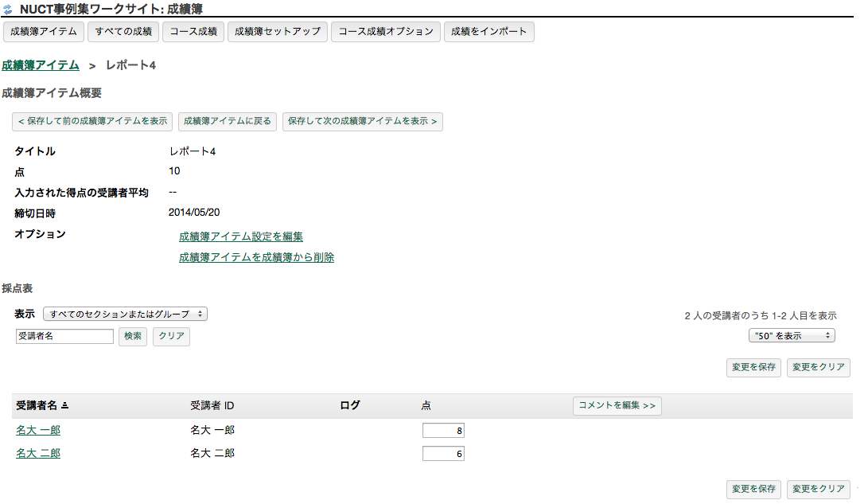Click 成績簿アイテムを成績簿から削除 link

256,257
